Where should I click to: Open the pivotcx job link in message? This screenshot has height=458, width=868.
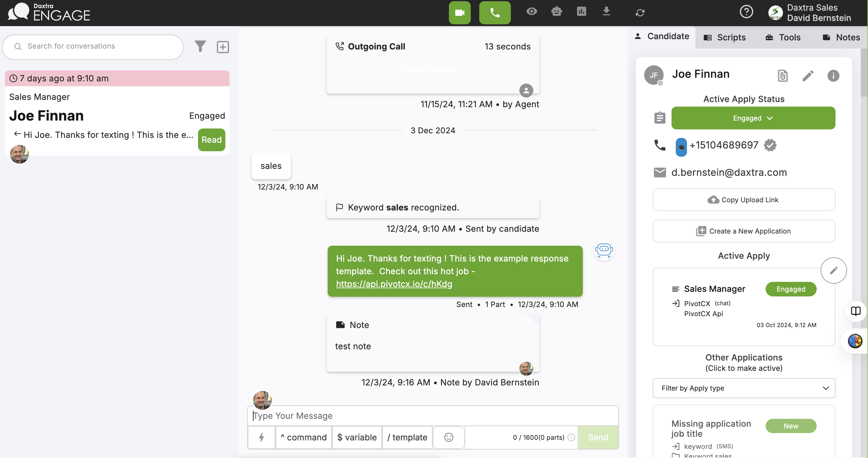(394, 284)
